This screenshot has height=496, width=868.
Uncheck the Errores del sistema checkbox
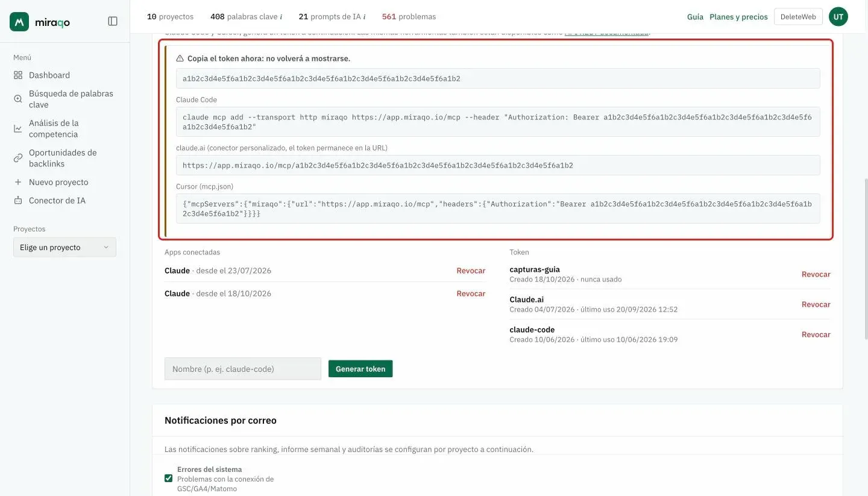pyautogui.click(x=168, y=479)
